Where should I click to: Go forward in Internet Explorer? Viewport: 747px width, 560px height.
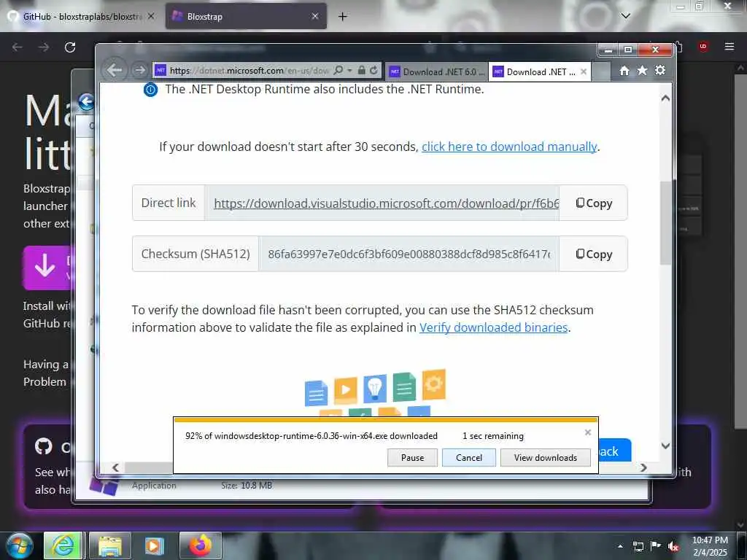pyautogui.click(x=139, y=71)
